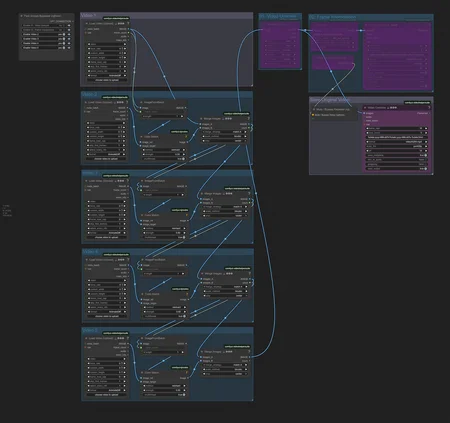Open format dropdown in Load Video node of Video 2

[106, 154]
